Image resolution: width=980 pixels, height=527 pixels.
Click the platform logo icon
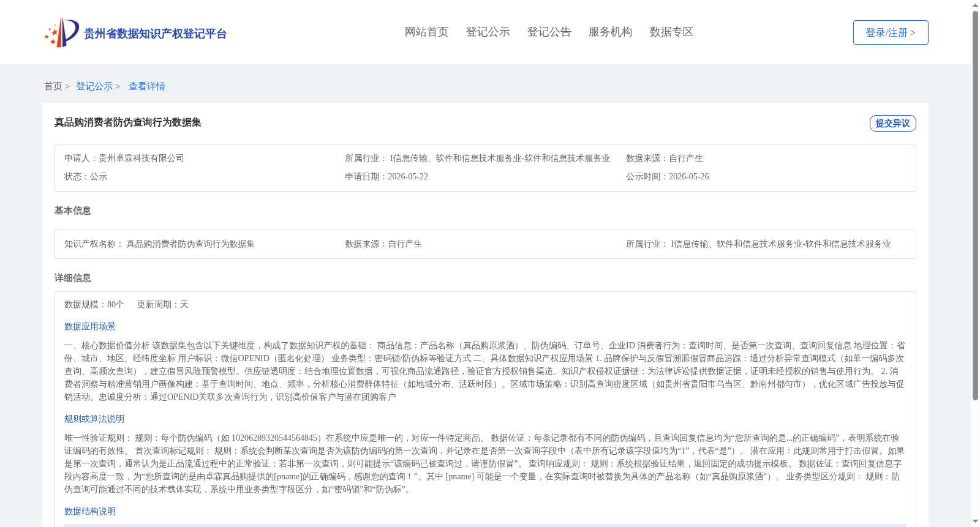(x=62, y=32)
